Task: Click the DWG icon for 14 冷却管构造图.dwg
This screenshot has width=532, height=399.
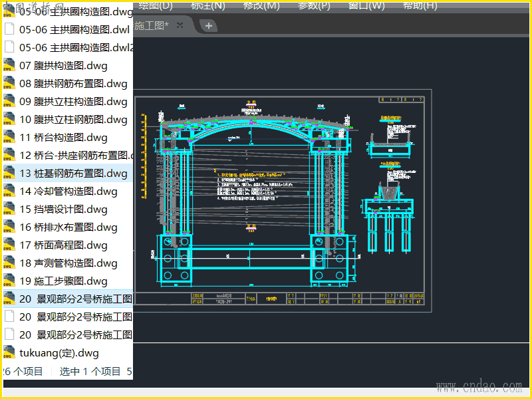Action: (9, 191)
